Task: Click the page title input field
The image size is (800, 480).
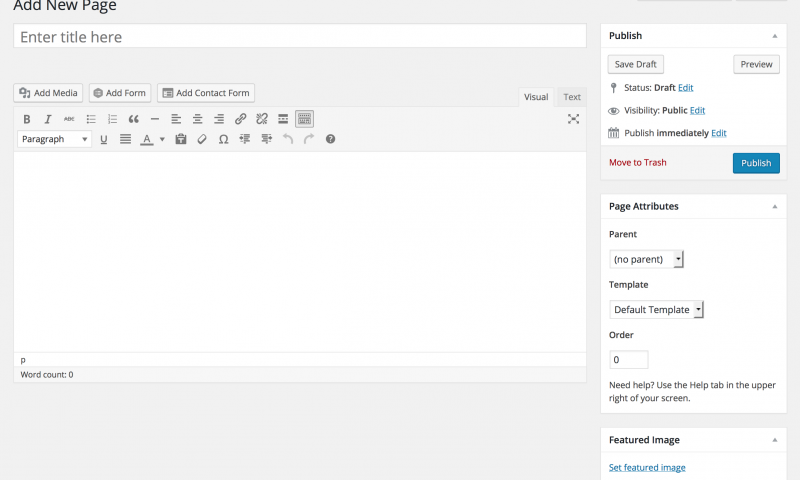Action: tap(300, 37)
